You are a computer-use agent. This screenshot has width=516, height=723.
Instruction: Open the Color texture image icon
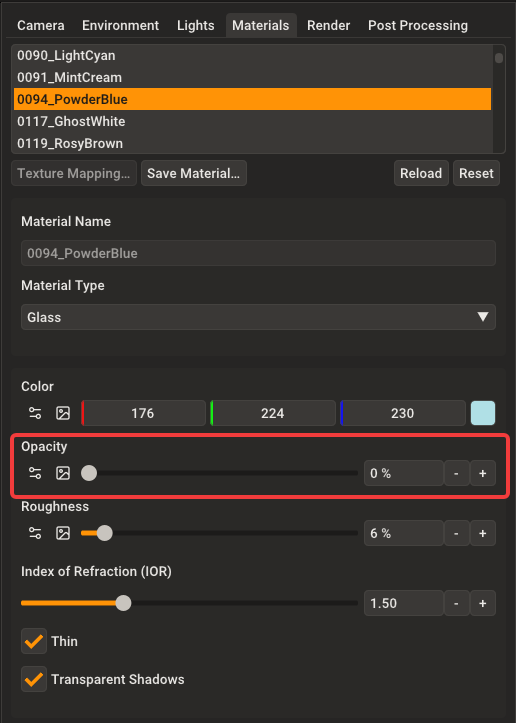click(63, 413)
